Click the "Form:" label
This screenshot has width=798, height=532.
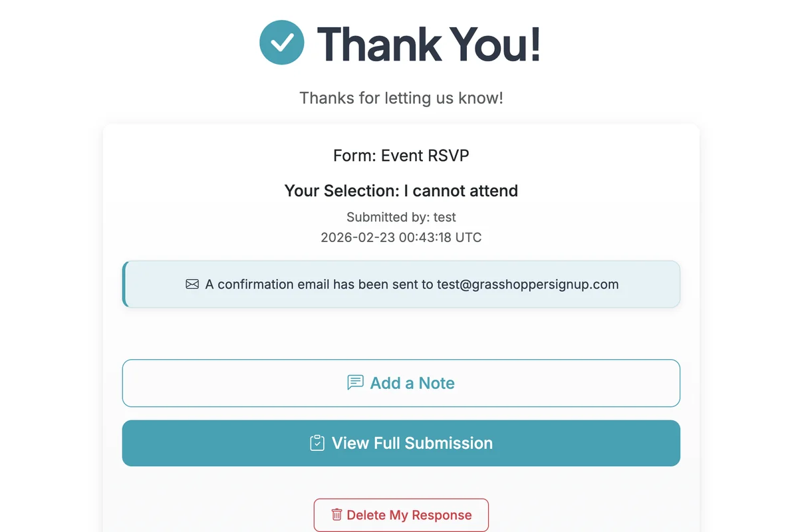[x=354, y=156]
